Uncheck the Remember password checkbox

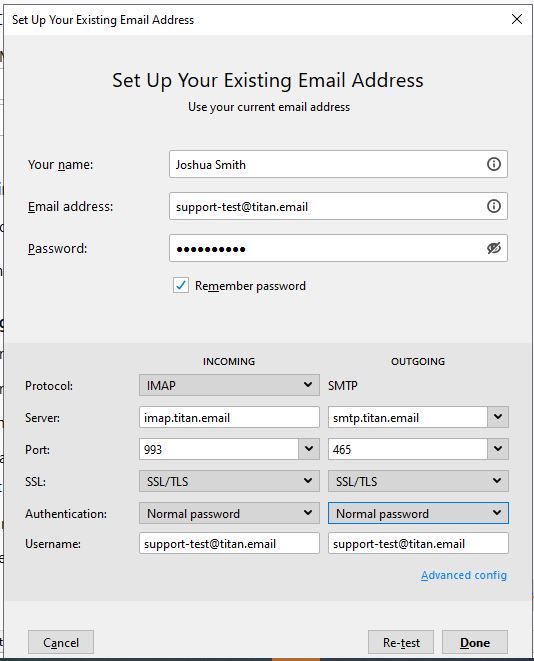[x=181, y=285]
